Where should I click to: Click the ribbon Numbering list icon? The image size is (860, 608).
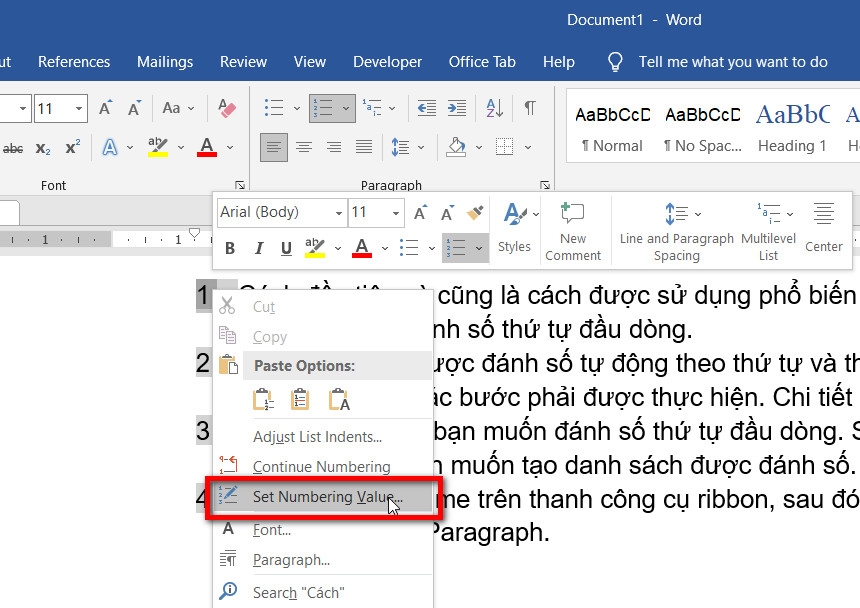coord(323,108)
